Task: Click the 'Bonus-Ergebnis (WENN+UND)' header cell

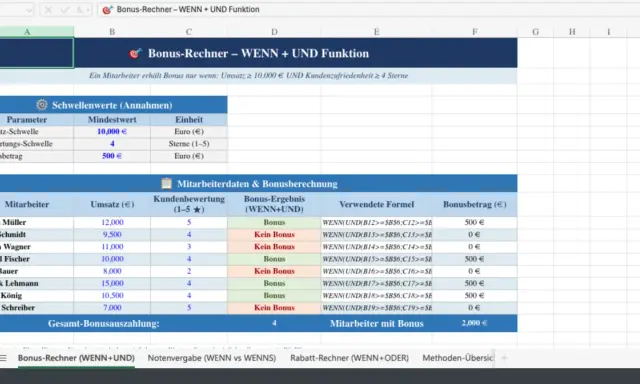Action: [274, 204]
